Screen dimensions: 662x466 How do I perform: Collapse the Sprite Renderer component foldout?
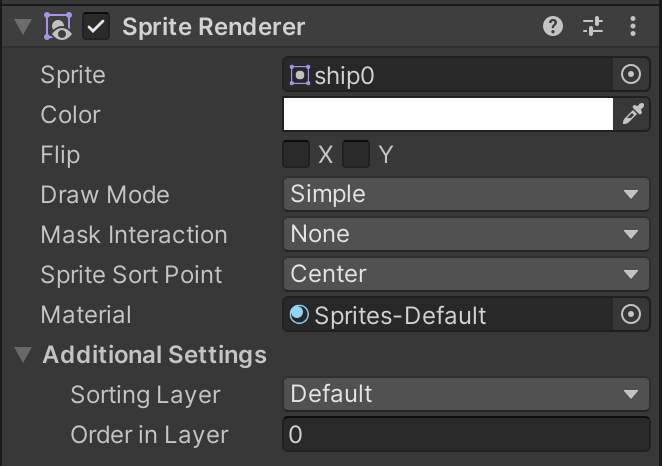click(23, 27)
